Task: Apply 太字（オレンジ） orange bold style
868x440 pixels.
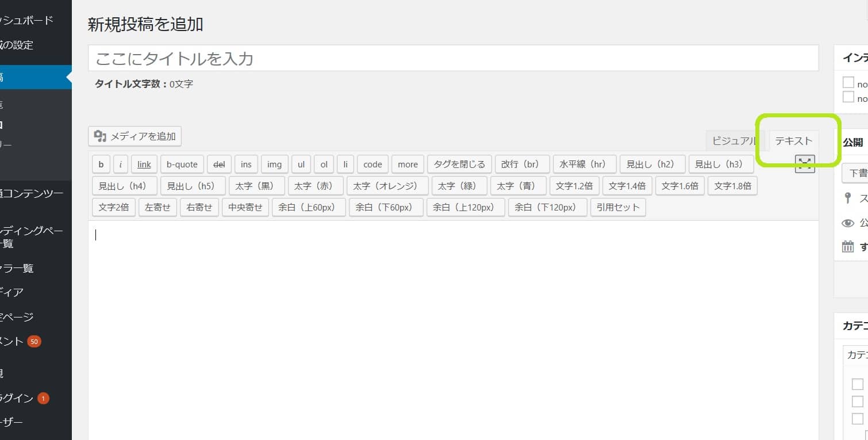Action: click(387, 186)
